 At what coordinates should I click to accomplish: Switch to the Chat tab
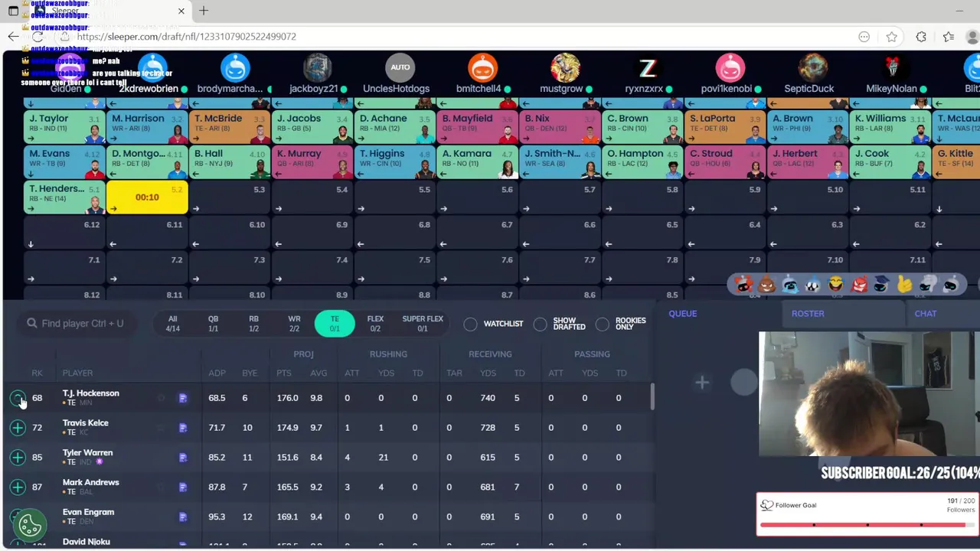926,313
